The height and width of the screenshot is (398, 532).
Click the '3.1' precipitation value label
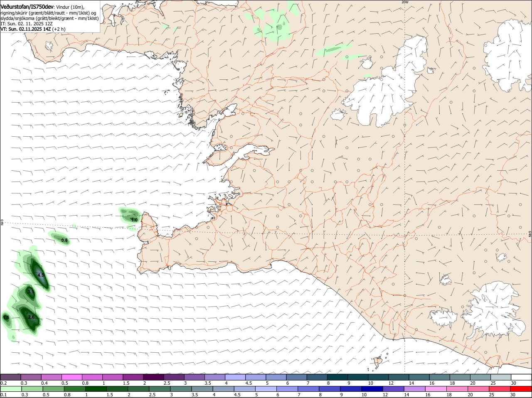click(31, 292)
